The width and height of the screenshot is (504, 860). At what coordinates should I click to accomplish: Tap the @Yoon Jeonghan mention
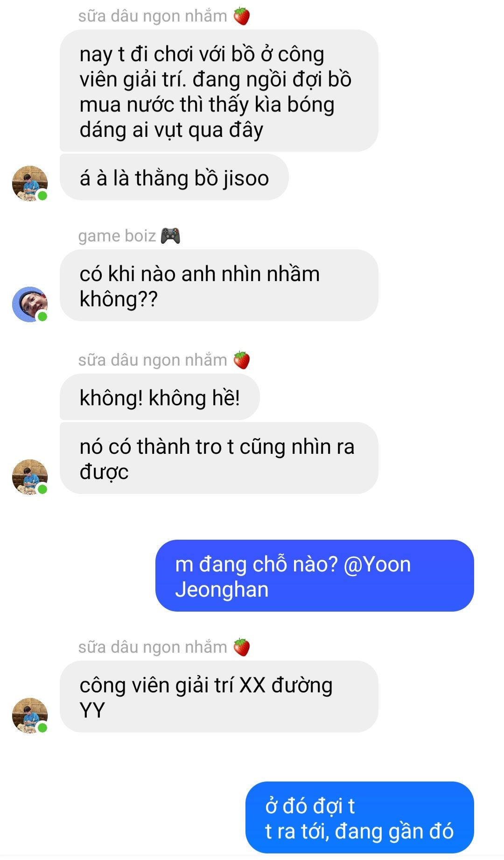coord(293,577)
